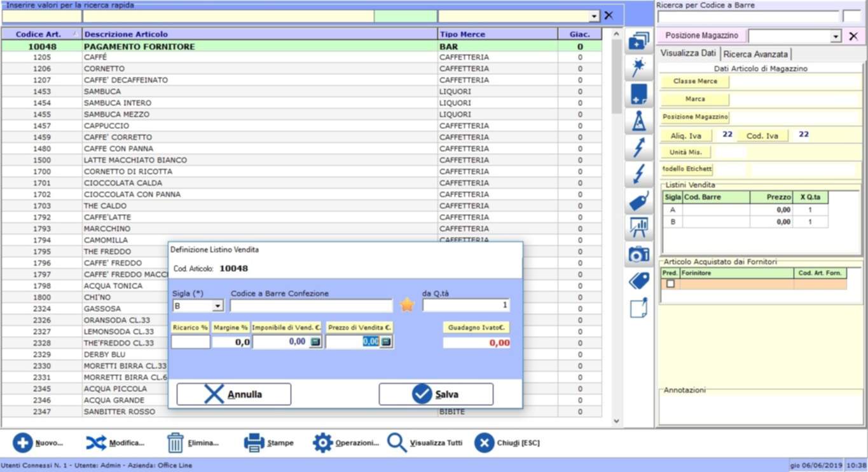
Task: Click calculator icon next to Imponibile di Vend.
Action: tap(315, 342)
